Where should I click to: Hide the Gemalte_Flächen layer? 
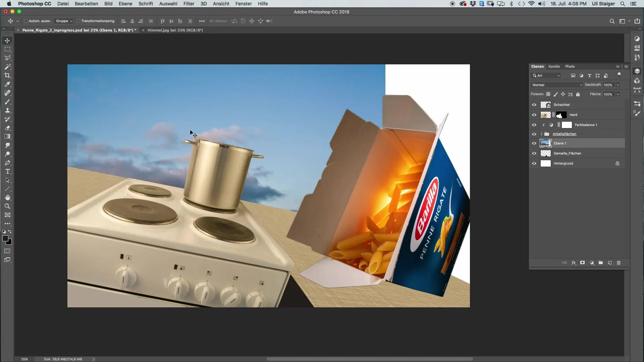[x=534, y=153]
